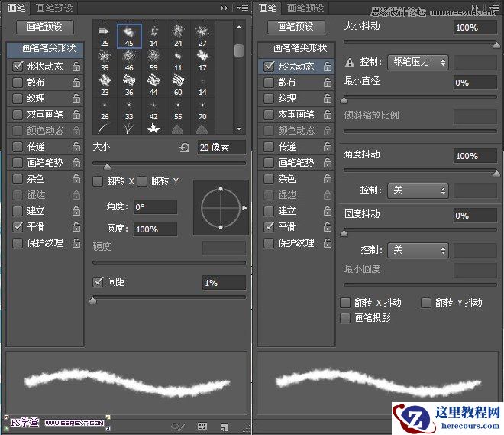The width and height of the screenshot is (504, 435).
Task: Toggle lock icon for 平滑 in left panel
Action: click(76, 227)
